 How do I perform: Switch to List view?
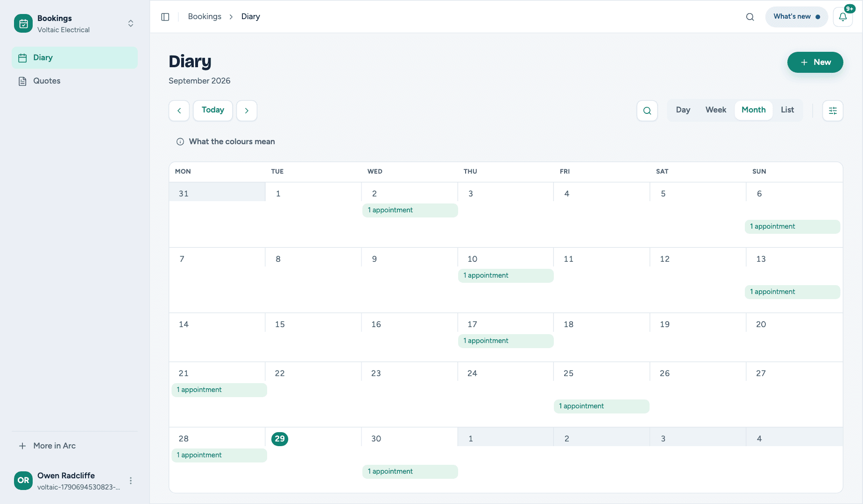tap(787, 110)
